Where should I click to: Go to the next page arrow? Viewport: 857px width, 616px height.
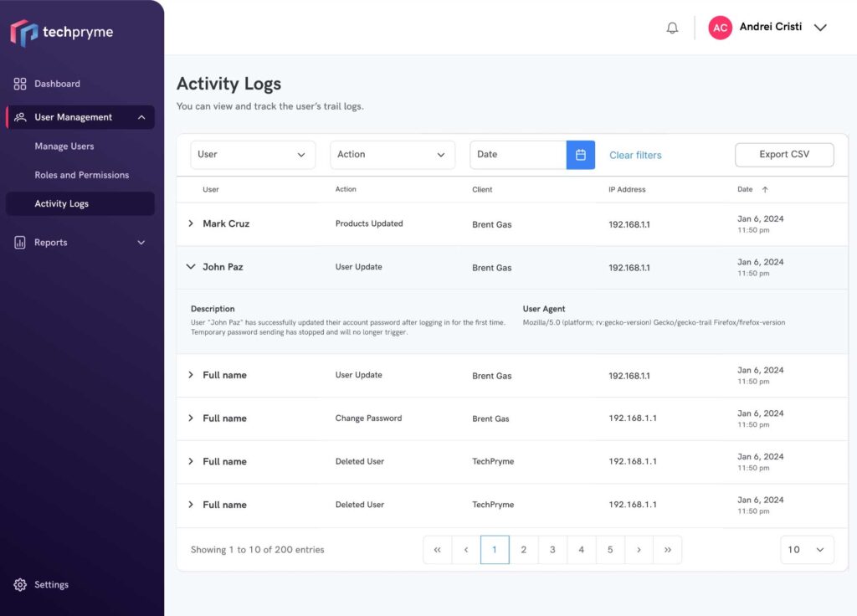(639, 550)
